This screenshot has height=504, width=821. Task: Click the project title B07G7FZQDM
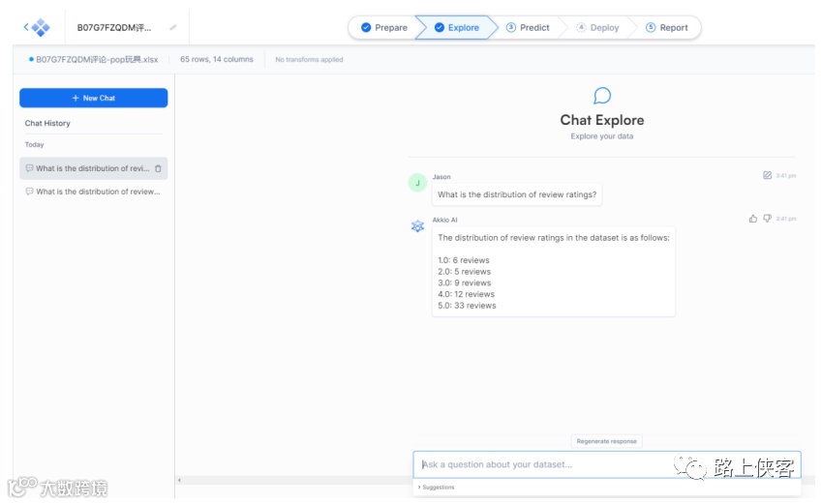pyautogui.click(x=114, y=28)
